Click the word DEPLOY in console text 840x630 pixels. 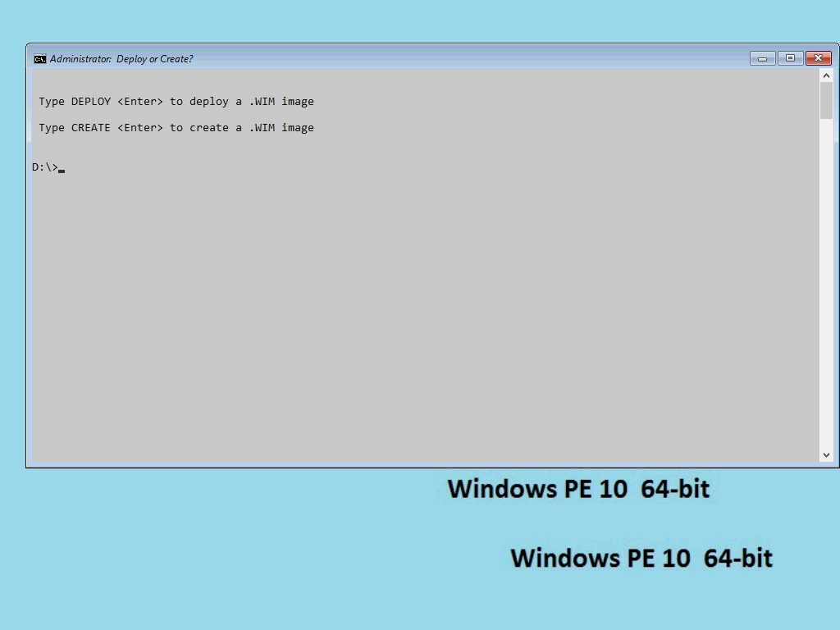click(90, 101)
